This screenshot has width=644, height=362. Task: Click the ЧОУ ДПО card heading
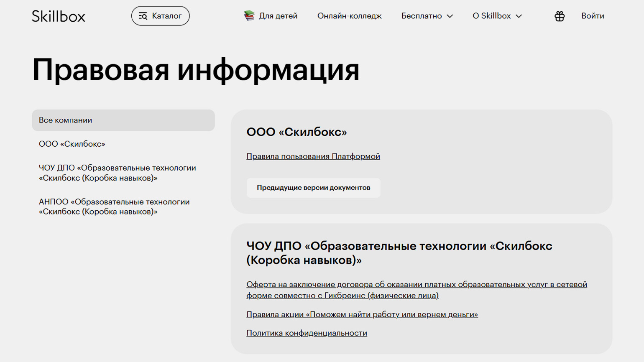399,253
